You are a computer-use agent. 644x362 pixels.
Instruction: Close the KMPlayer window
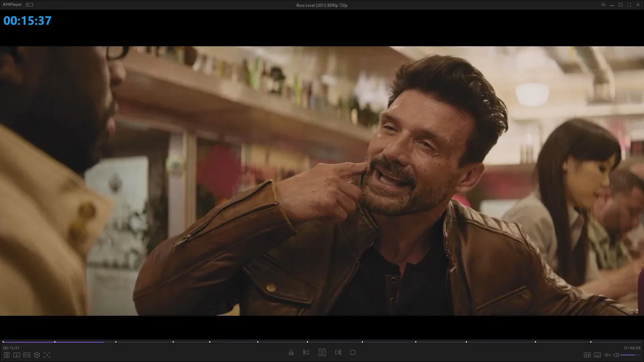click(638, 5)
